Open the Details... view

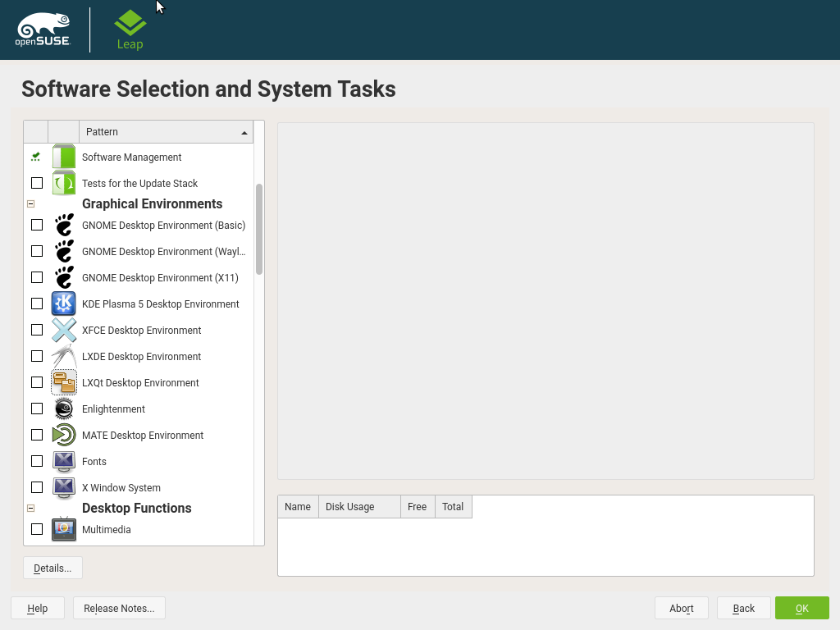(52, 568)
